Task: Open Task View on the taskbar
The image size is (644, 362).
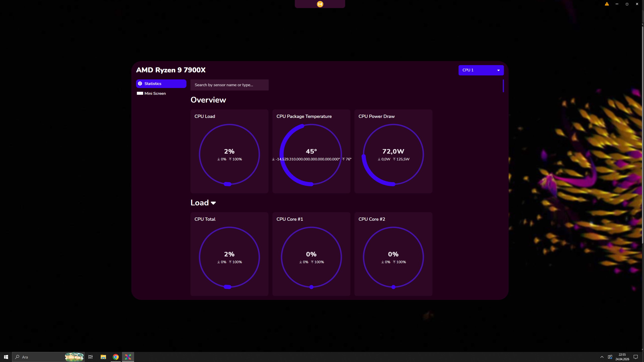Action: pyautogui.click(x=91, y=357)
